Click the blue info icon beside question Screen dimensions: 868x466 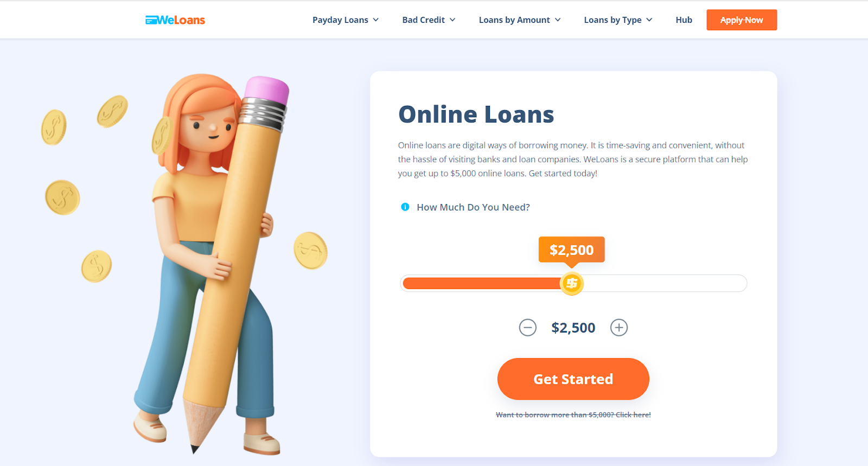pos(405,207)
